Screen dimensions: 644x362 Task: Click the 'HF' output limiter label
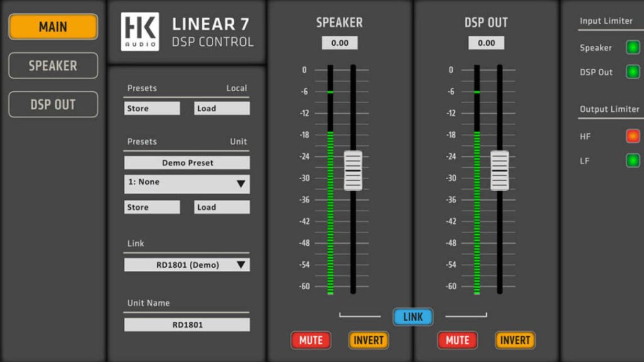(x=586, y=136)
